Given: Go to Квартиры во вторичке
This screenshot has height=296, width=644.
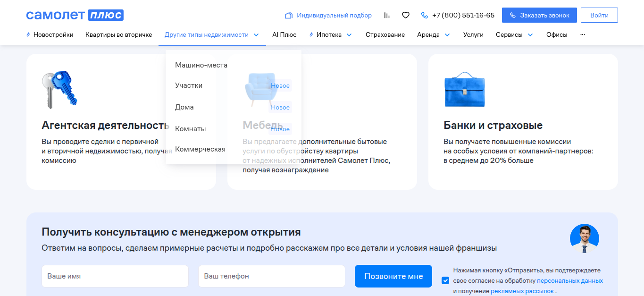Looking at the screenshot, I should [119, 34].
